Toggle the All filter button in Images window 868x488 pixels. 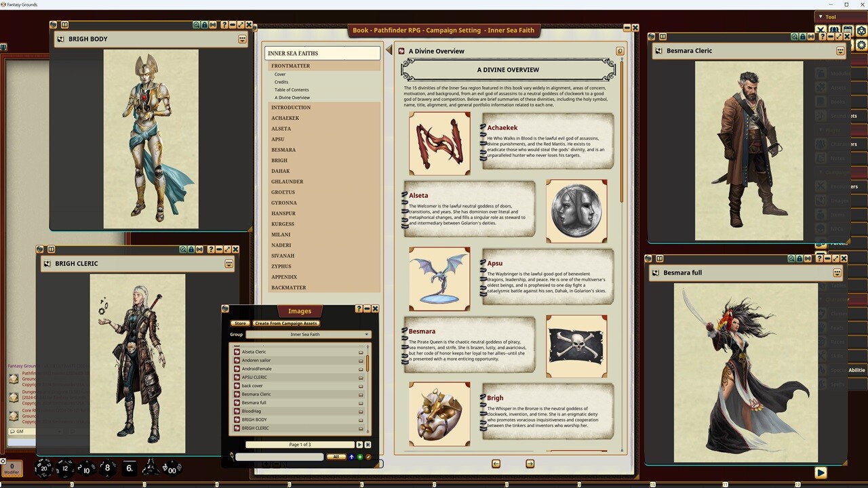[336, 456]
